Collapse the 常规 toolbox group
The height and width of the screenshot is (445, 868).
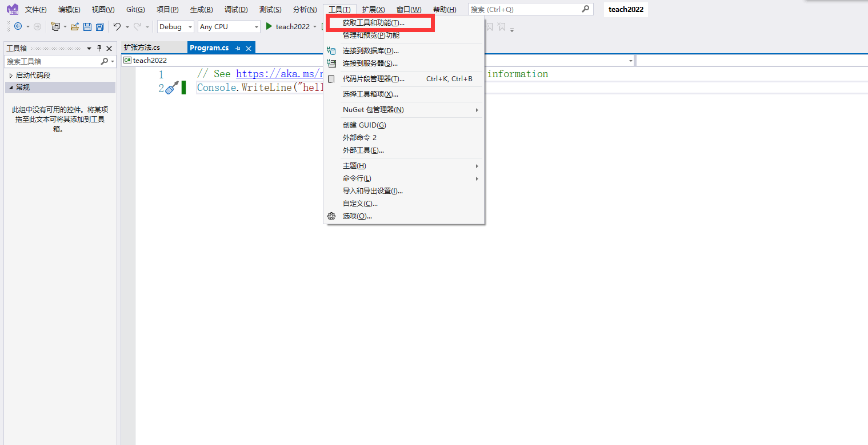(x=11, y=88)
